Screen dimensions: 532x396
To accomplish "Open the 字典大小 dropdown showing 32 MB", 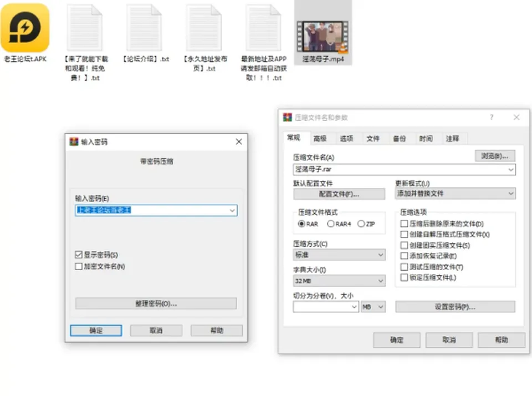I will click(x=339, y=281).
